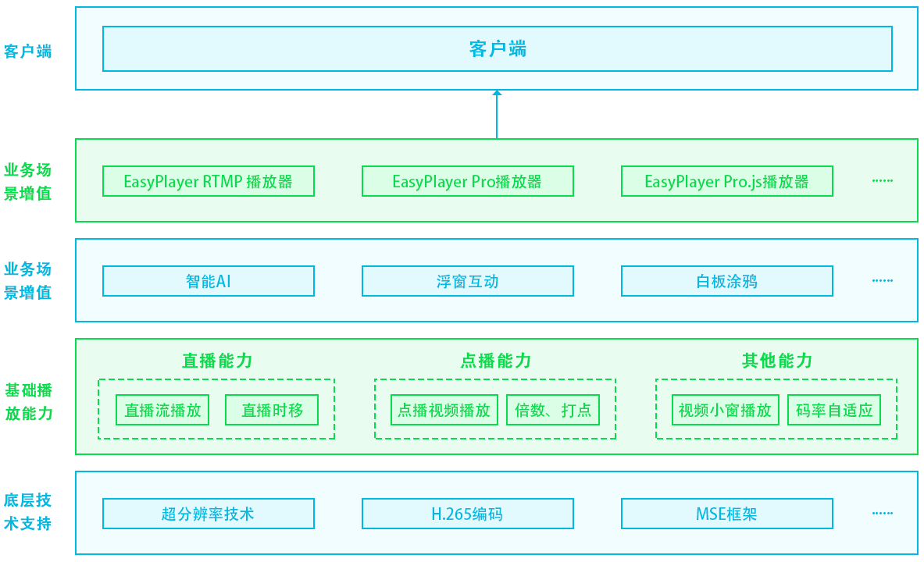Open the EasyPlayer Pro.js播放器 item
The height and width of the screenshot is (562, 924).
[x=726, y=181]
